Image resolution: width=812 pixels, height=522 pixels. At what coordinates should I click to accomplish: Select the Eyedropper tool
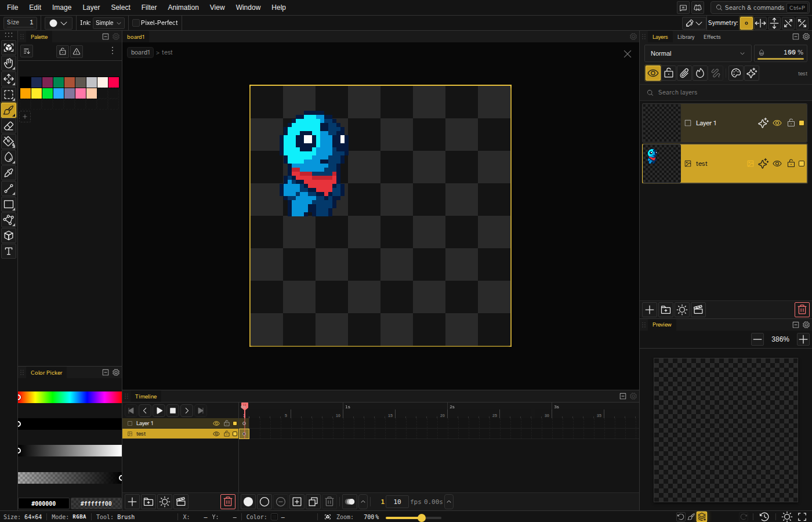(x=9, y=173)
